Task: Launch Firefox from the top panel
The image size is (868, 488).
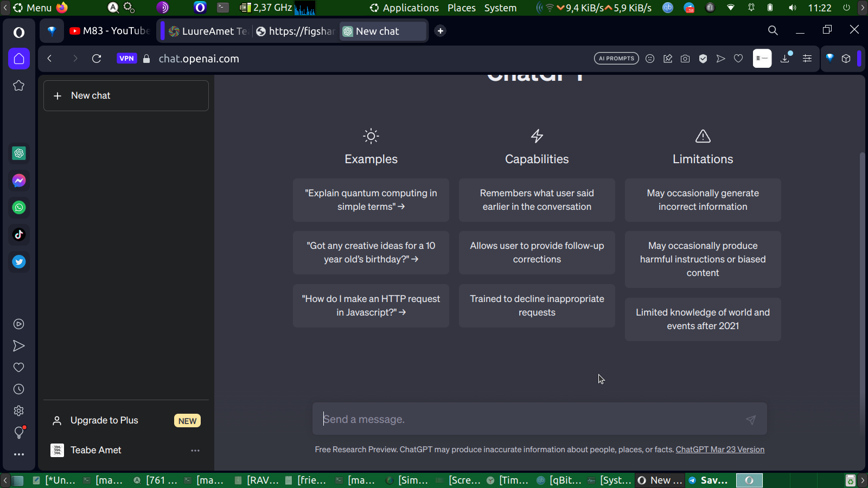Action: (62, 8)
